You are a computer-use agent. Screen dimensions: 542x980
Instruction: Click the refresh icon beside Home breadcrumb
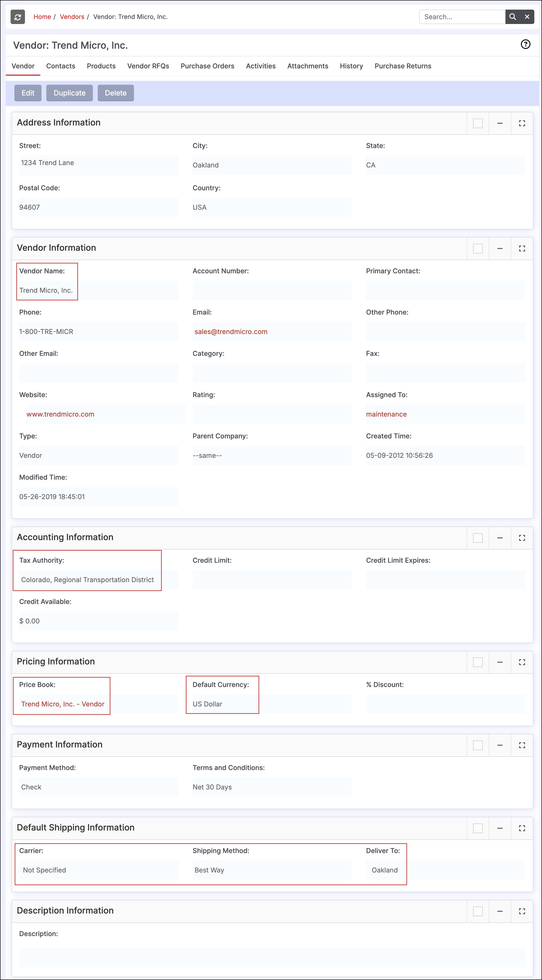[x=18, y=17]
